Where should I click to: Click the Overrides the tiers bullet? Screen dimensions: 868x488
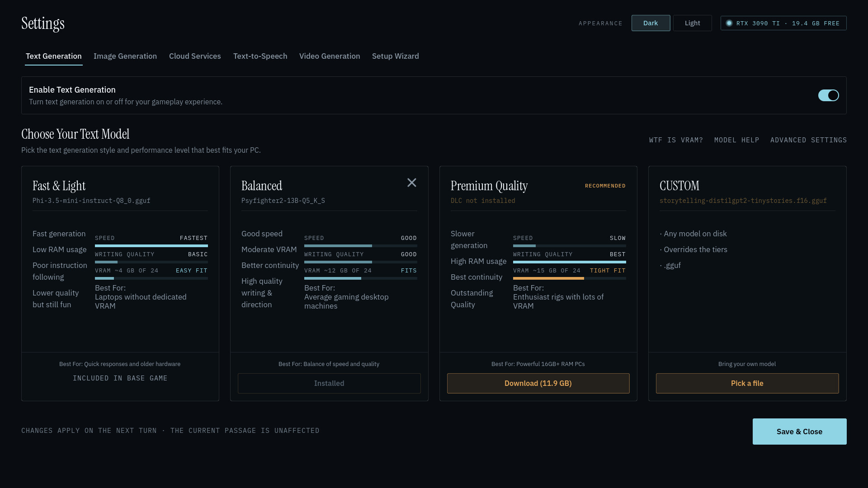tap(693, 249)
